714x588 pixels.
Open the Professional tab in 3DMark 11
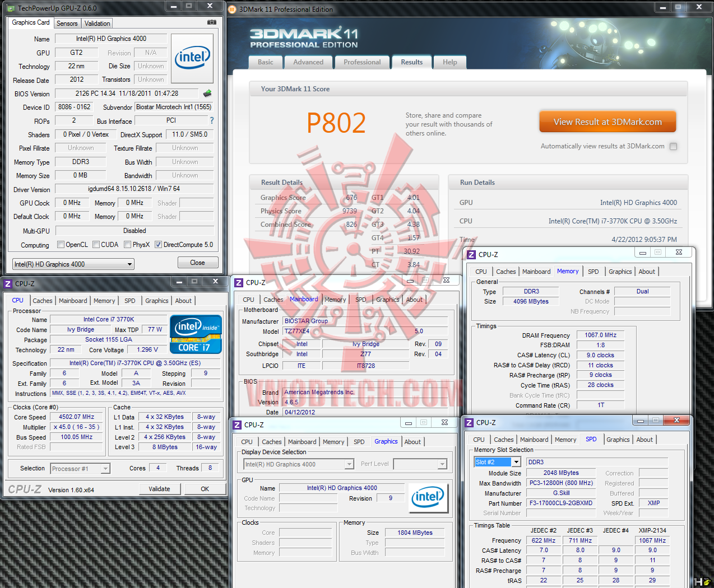pos(362,62)
